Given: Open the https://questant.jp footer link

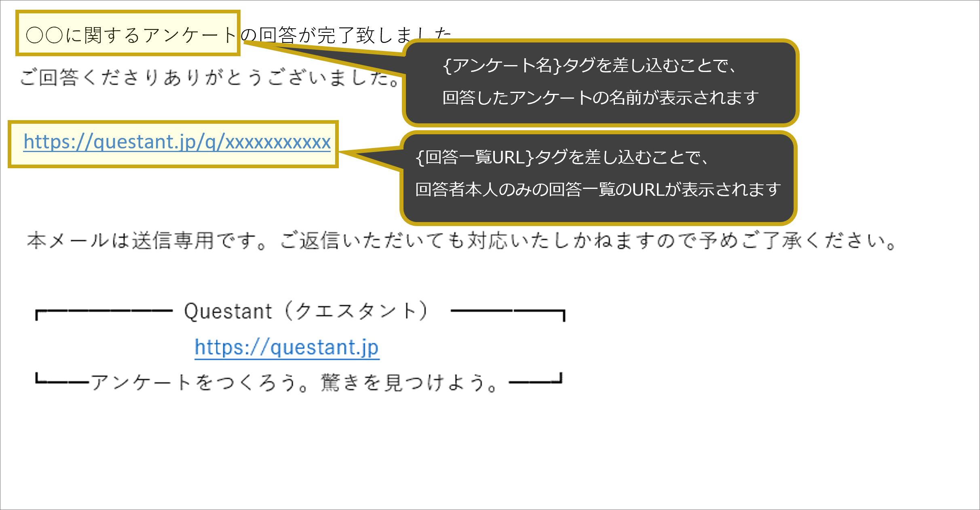Looking at the screenshot, I should (287, 347).
